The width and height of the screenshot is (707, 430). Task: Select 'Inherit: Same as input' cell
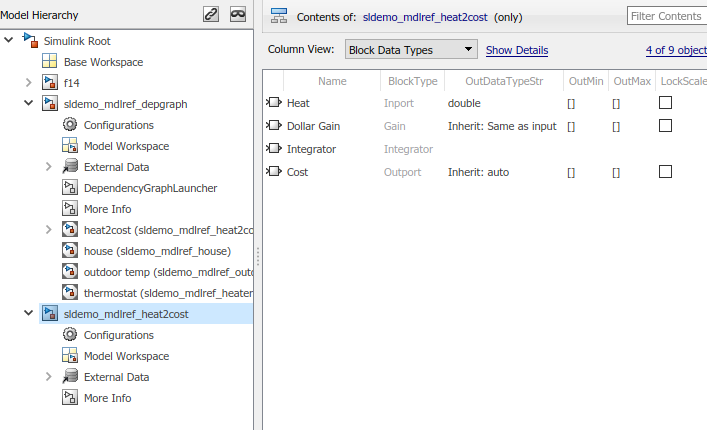pos(502,126)
